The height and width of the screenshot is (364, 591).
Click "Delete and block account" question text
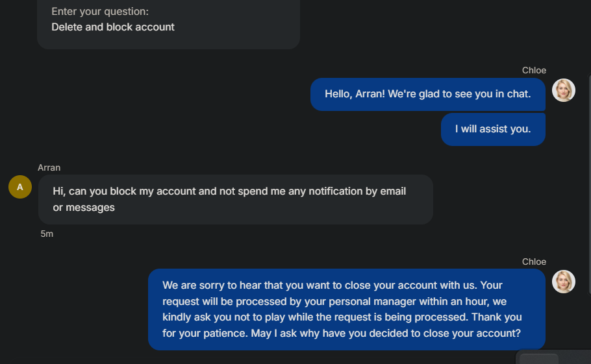point(113,27)
